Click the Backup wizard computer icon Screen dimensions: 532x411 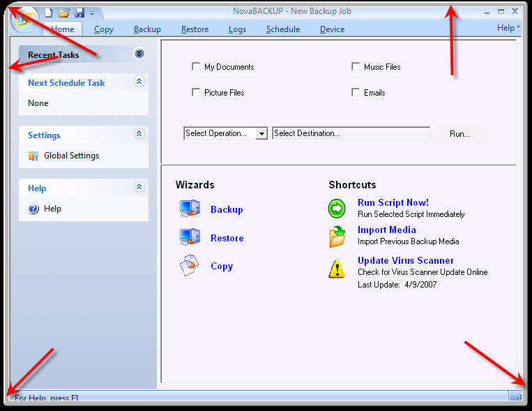[190, 208]
